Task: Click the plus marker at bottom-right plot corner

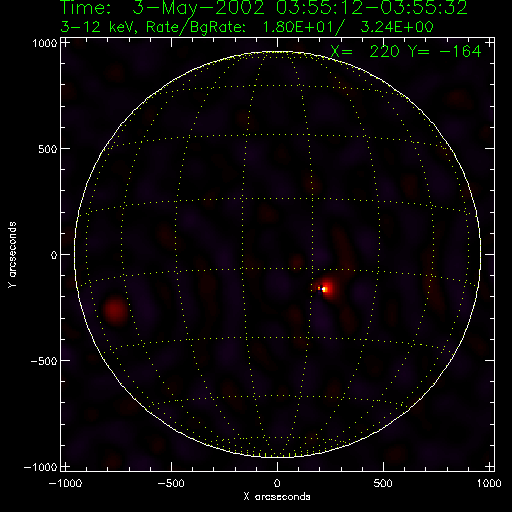Action: [489, 466]
